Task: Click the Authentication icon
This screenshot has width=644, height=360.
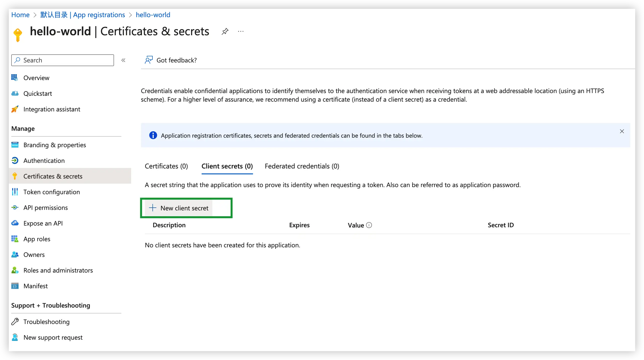Action: coord(15,161)
